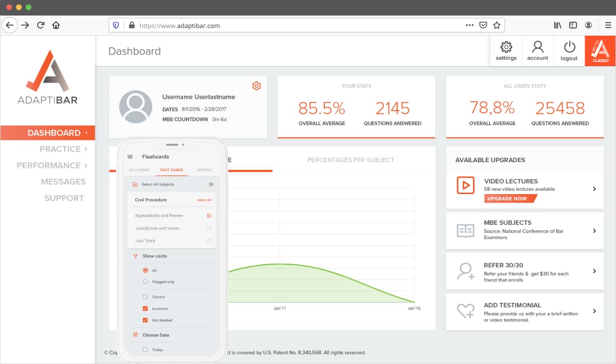The image size is (616, 364).
Task: Click the Video Lectures play icon
Action: [x=465, y=185]
